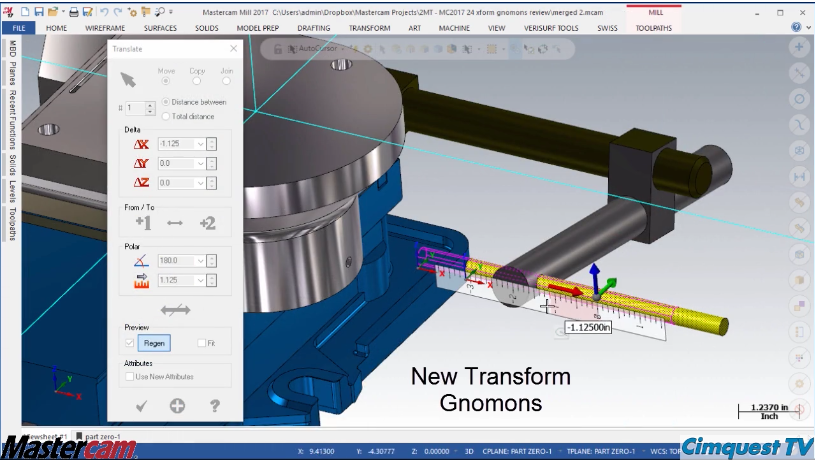
Task: Click To point +2 button
Action: [x=207, y=223]
